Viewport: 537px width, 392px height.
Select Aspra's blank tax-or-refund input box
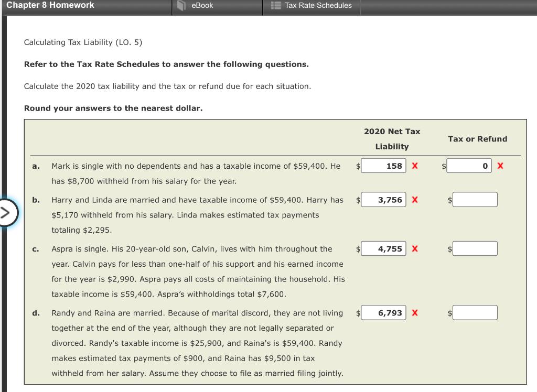[475, 248]
